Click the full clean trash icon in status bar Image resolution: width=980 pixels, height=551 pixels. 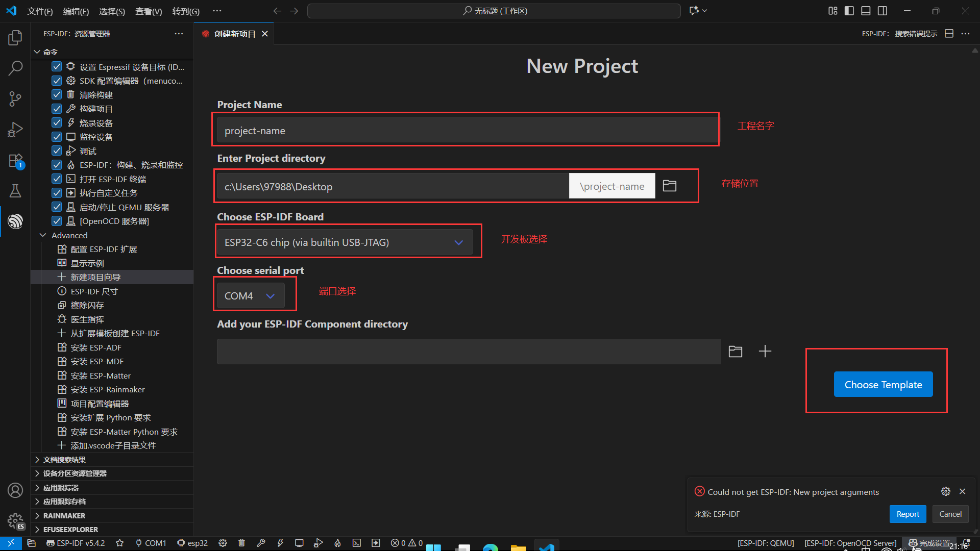tap(241, 543)
